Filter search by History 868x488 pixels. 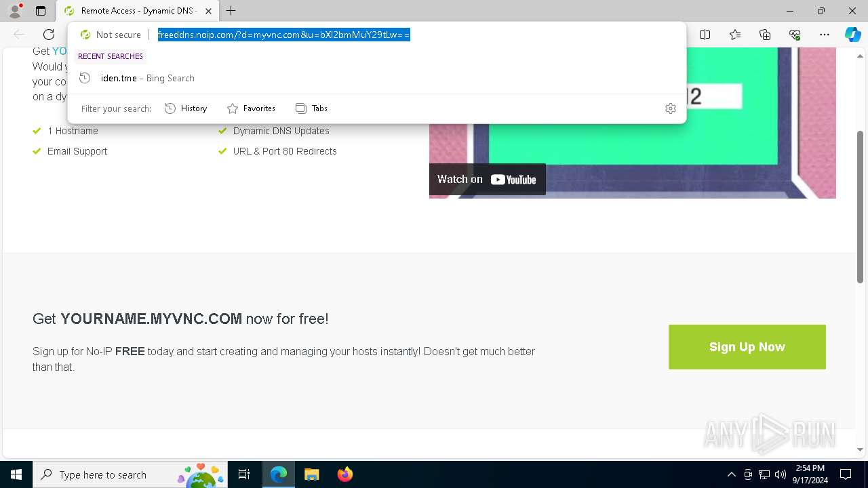pyautogui.click(x=186, y=108)
